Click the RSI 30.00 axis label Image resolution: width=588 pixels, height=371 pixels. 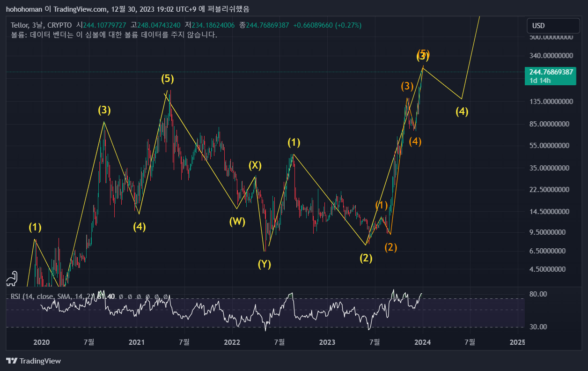point(538,326)
